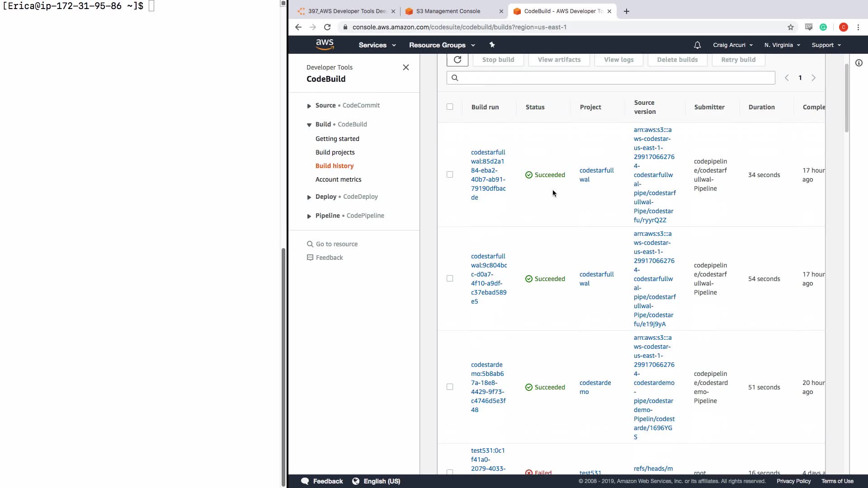Open the codestardemo project link
The height and width of the screenshot is (488, 868).
(x=594, y=387)
